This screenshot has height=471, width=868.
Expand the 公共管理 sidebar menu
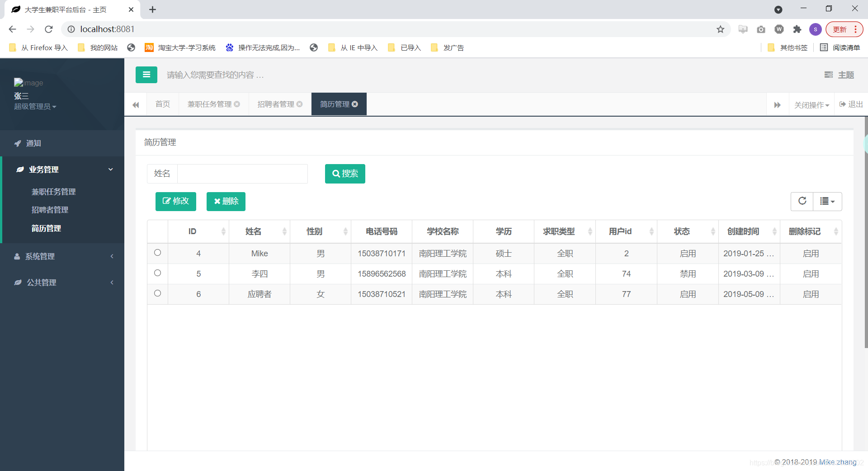click(62, 283)
